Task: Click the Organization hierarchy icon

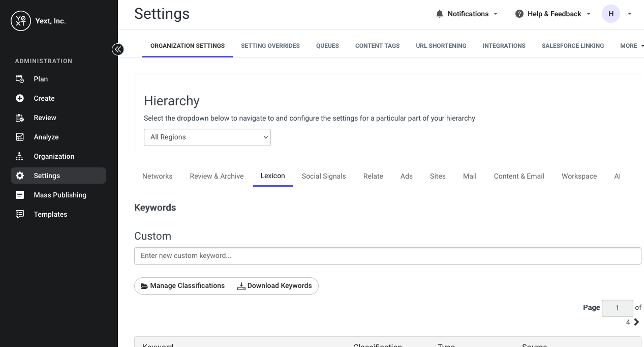Action: pos(20,156)
